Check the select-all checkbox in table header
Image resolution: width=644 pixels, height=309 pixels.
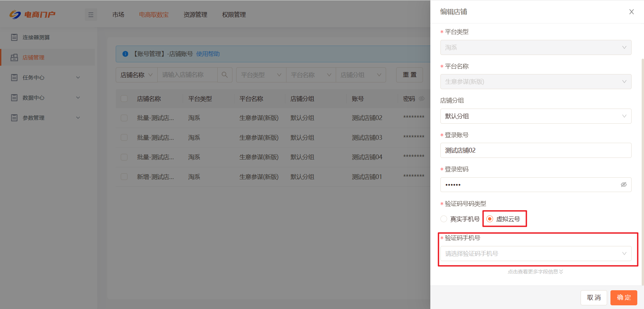(124, 99)
